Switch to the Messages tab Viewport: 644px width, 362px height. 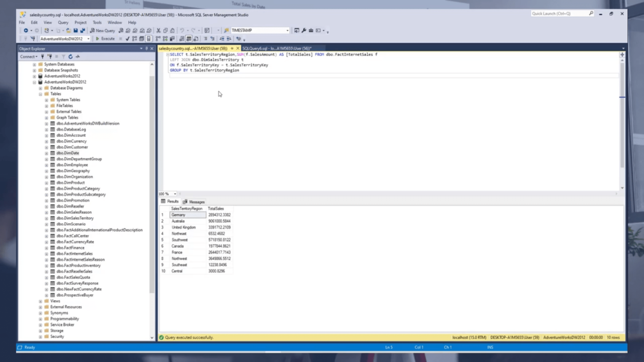pos(194,201)
